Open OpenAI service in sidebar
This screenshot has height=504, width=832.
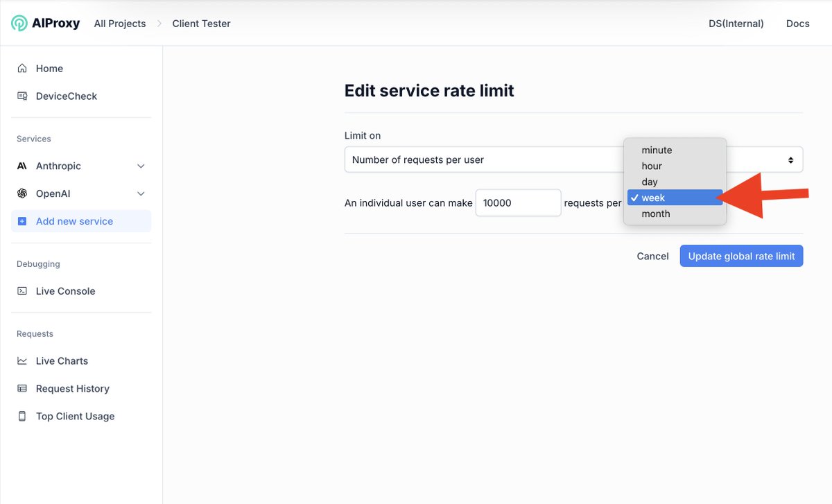[81, 193]
